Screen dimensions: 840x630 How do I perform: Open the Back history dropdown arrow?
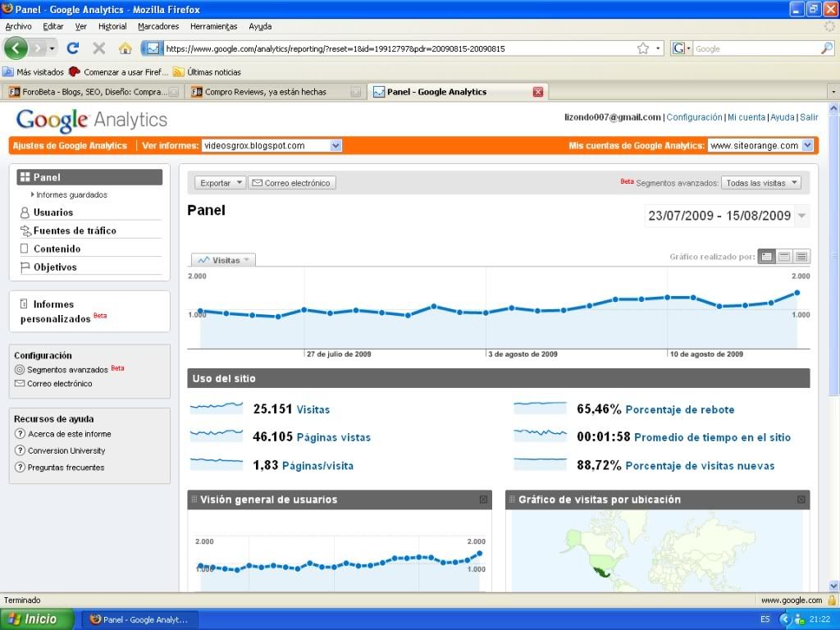52,48
